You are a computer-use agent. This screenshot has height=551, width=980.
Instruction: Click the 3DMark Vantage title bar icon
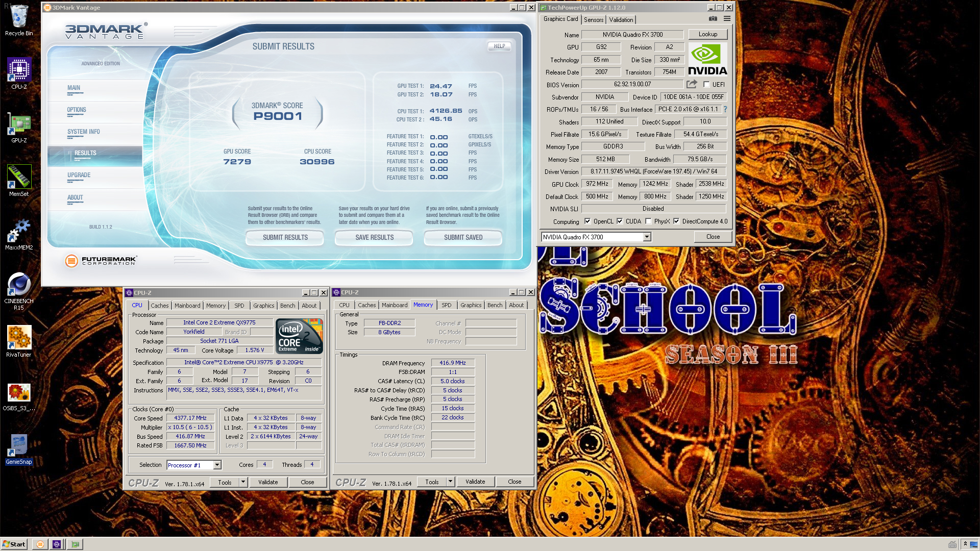coord(47,8)
